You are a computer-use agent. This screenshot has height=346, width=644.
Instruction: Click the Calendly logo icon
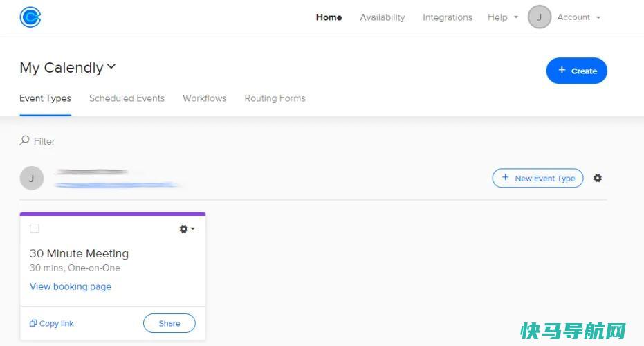(x=30, y=17)
